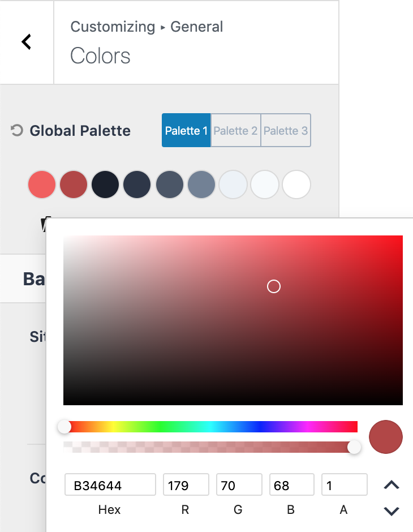Reset the Global Palette with the undo icon
Image resolution: width=413 pixels, height=532 pixels.
17,131
